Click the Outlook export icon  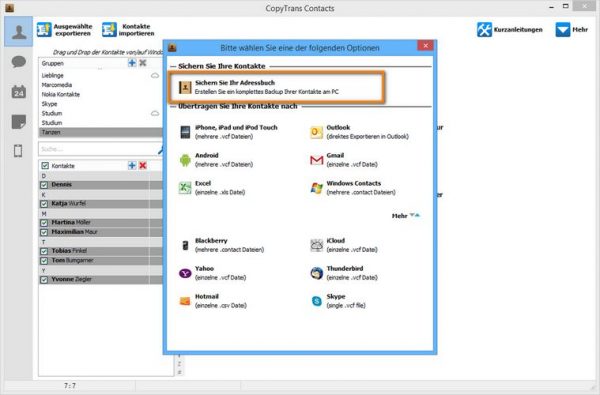point(316,132)
